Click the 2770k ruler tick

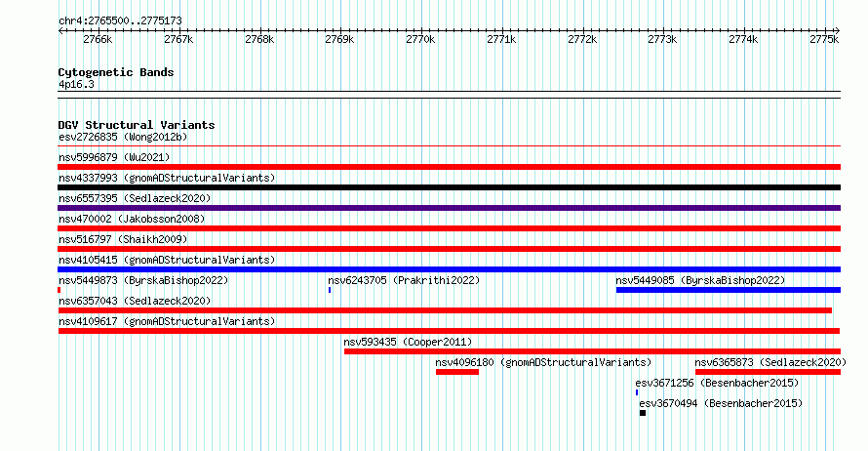[420, 39]
